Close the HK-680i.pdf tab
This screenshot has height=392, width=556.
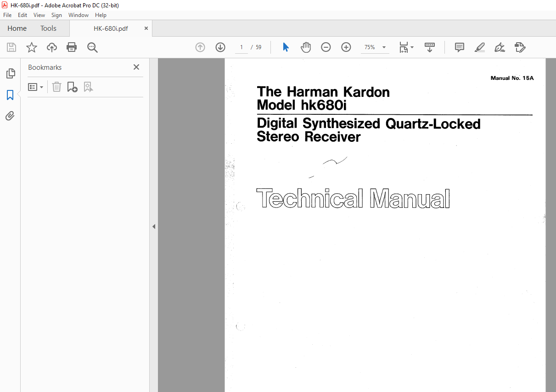click(x=146, y=28)
